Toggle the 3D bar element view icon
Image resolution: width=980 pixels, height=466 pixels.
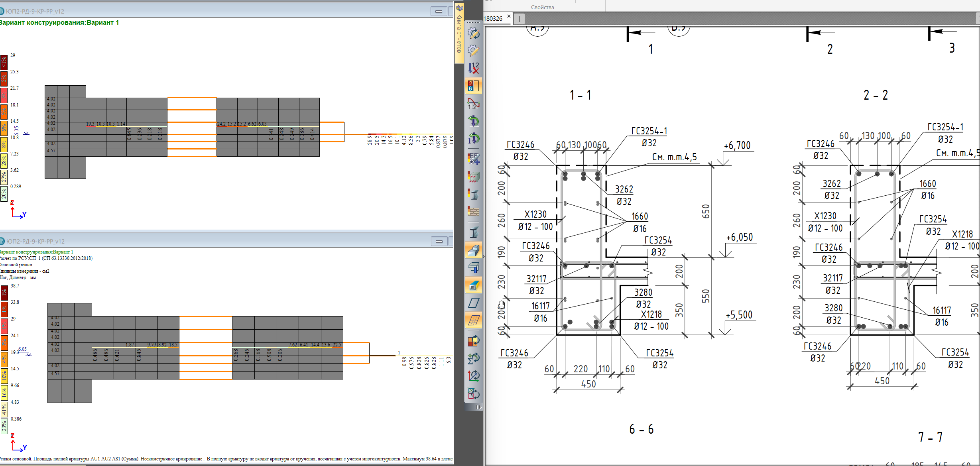click(x=474, y=250)
